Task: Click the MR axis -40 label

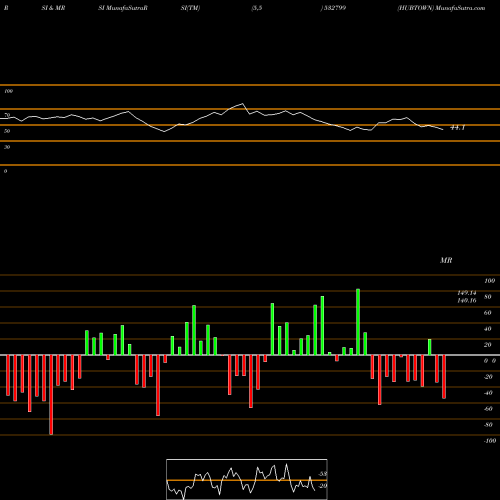Action: 488,393
